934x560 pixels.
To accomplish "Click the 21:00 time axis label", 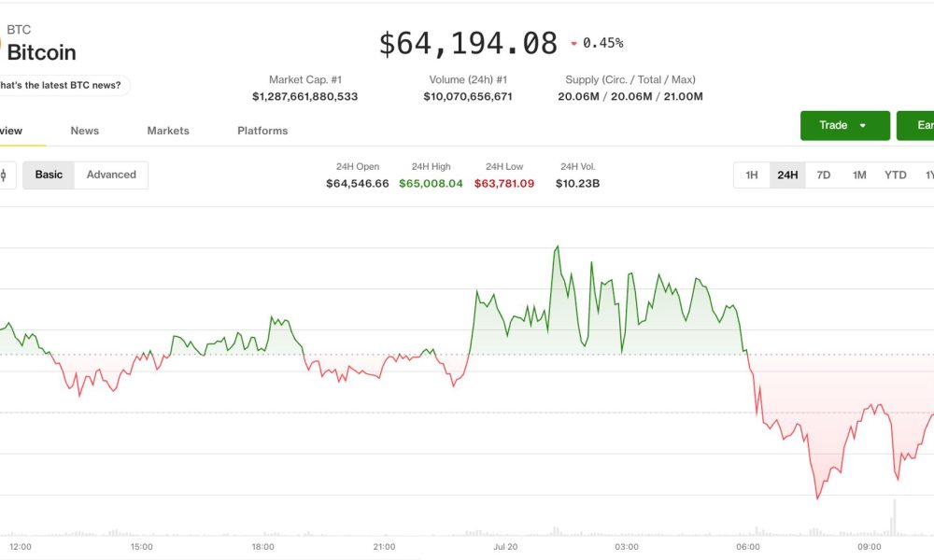I will click(x=384, y=547).
